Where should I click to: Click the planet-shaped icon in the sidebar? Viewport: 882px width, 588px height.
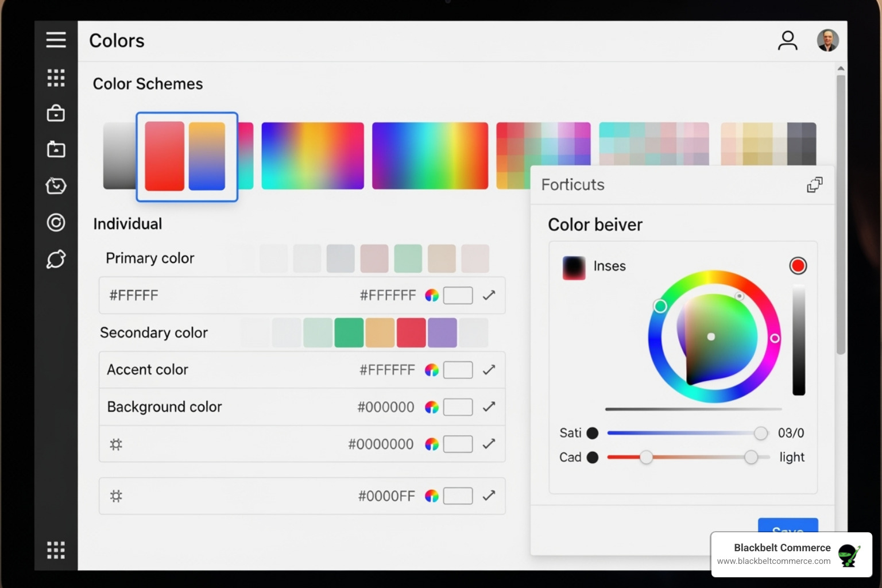click(x=56, y=260)
